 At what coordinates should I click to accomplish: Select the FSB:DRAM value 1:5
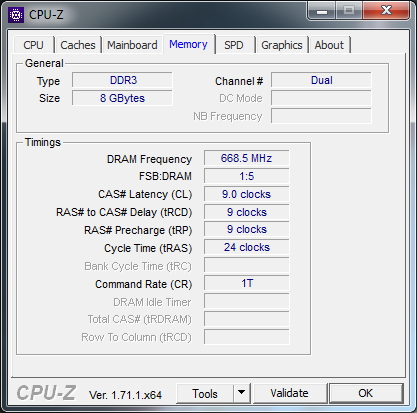point(247,176)
